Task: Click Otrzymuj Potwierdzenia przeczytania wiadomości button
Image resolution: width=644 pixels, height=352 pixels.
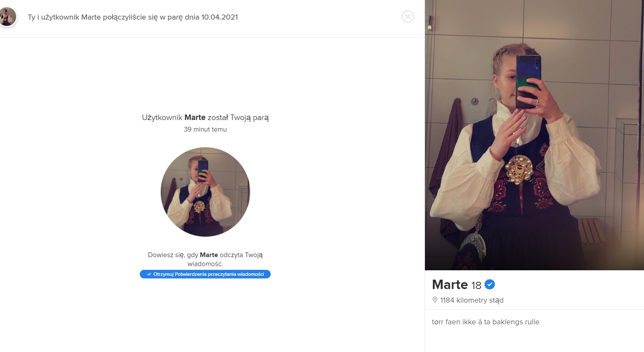Action: tap(205, 274)
